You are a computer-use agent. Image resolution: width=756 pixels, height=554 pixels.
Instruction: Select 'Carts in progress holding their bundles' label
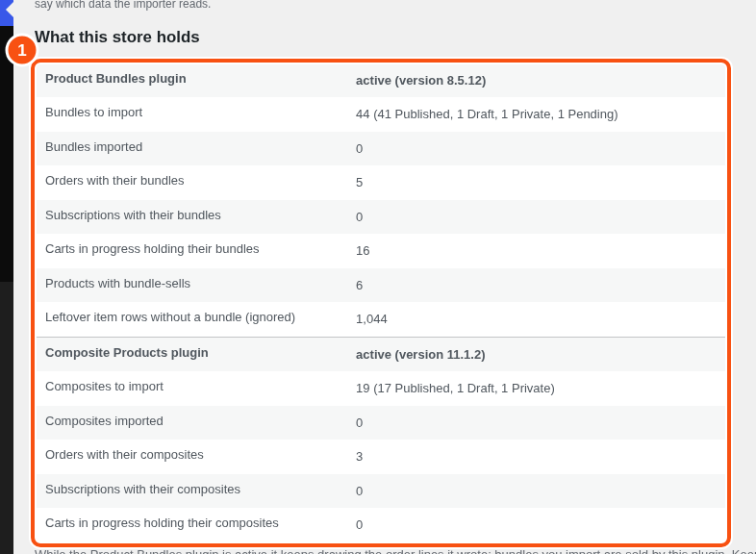(x=152, y=249)
